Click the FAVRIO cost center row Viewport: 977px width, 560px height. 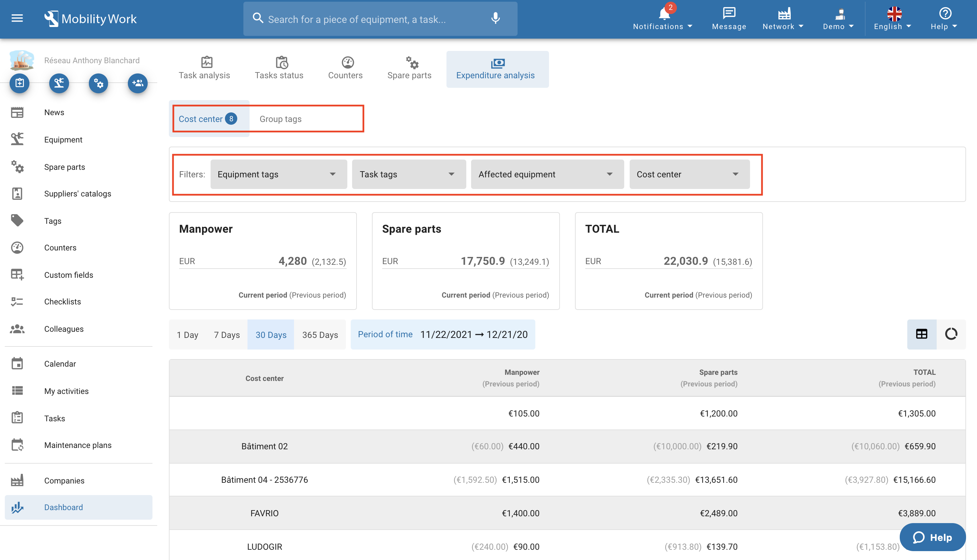point(567,513)
